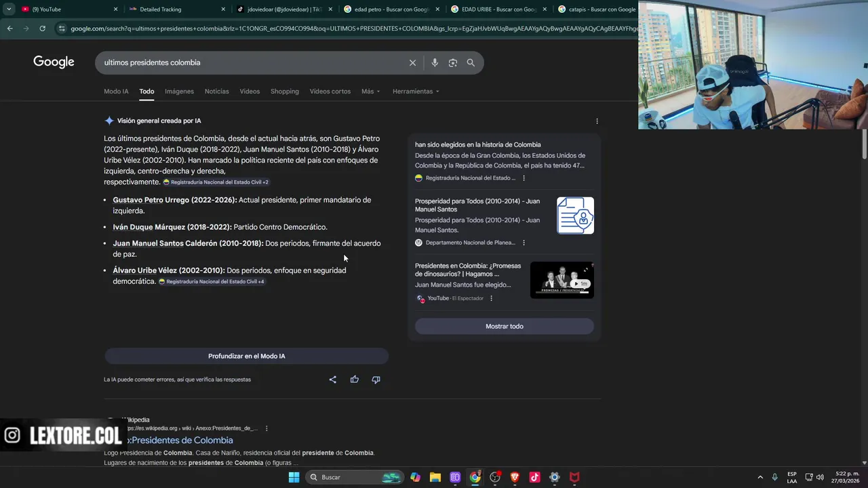Click the taskbar Buscar search box
Screen dimensions: 868x488
354,477
